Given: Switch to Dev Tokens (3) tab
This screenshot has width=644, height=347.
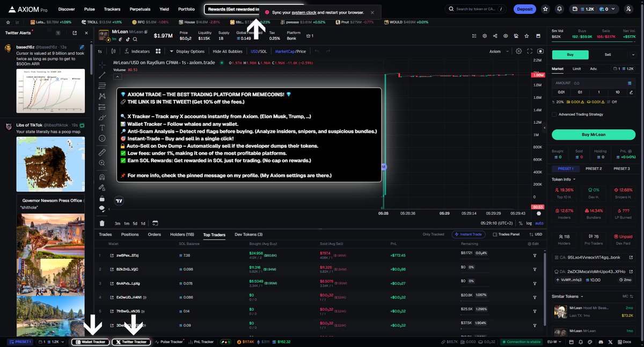Looking at the screenshot, I should click(x=248, y=234).
